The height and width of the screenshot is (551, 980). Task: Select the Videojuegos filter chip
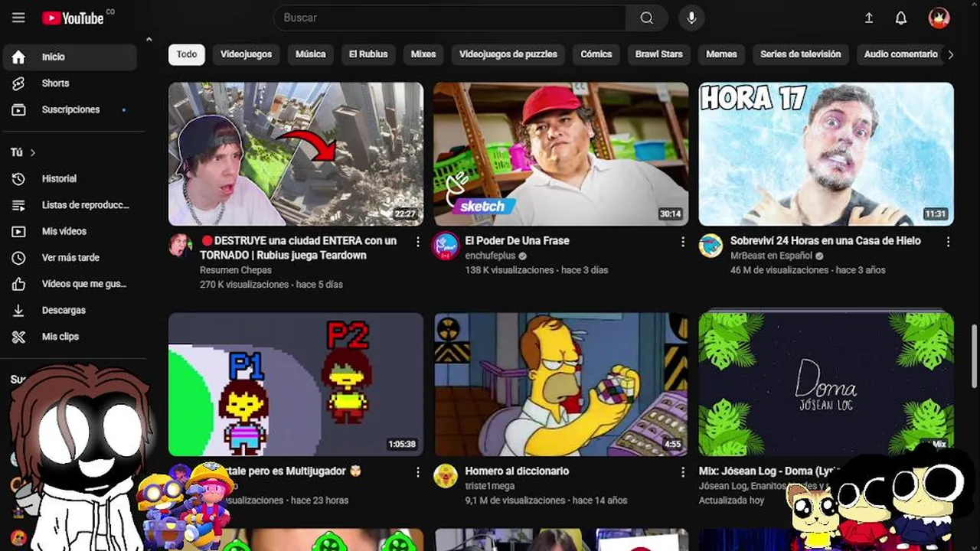(x=247, y=54)
